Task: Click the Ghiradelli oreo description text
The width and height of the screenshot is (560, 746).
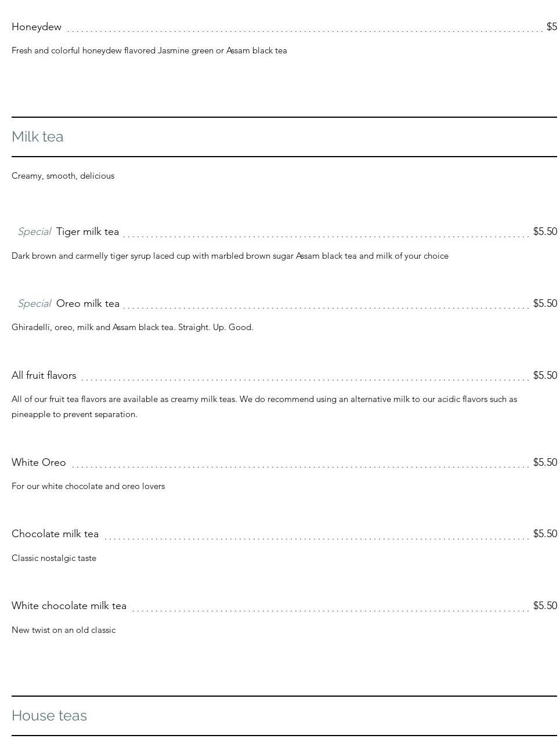Action: pyautogui.click(x=132, y=327)
